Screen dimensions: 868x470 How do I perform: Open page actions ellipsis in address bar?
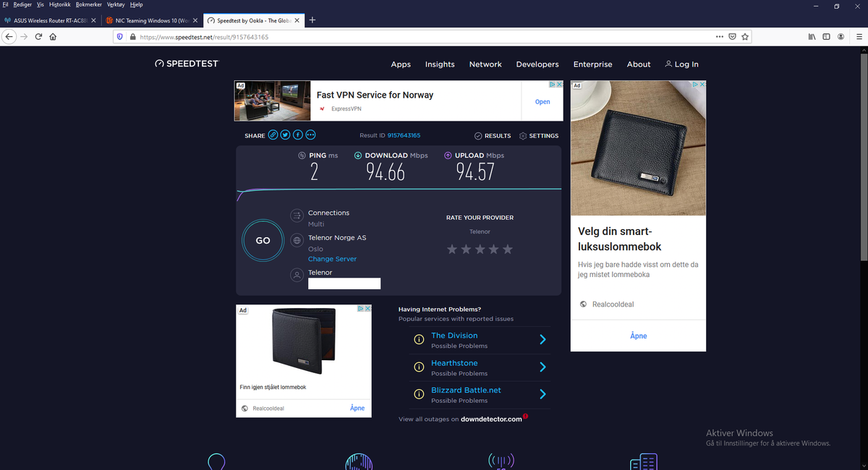pyautogui.click(x=719, y=36)
